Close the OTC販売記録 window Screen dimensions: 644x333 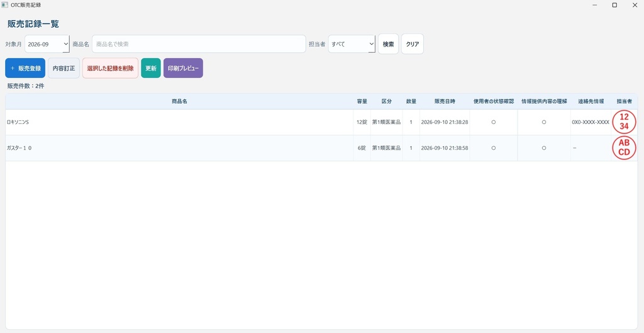(634, 5)
